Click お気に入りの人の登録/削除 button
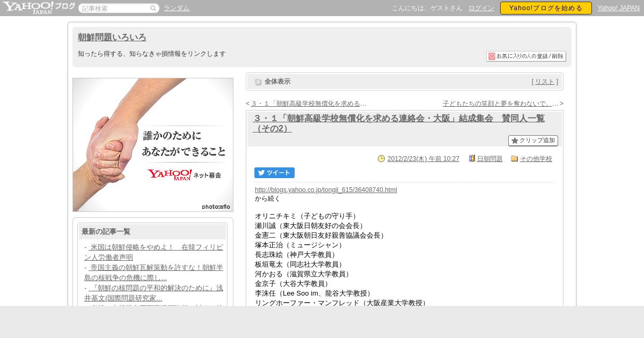 point(526,56)
